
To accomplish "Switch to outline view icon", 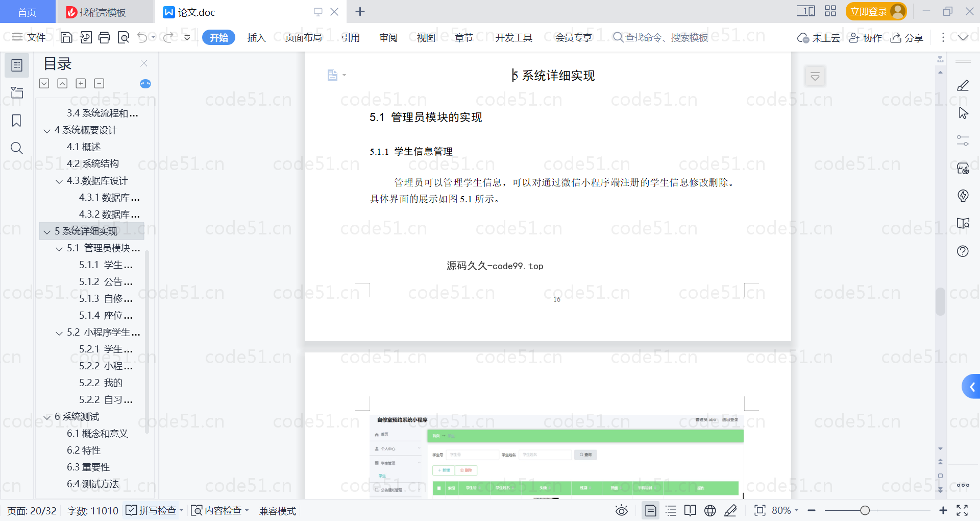I will coord(671,510).
